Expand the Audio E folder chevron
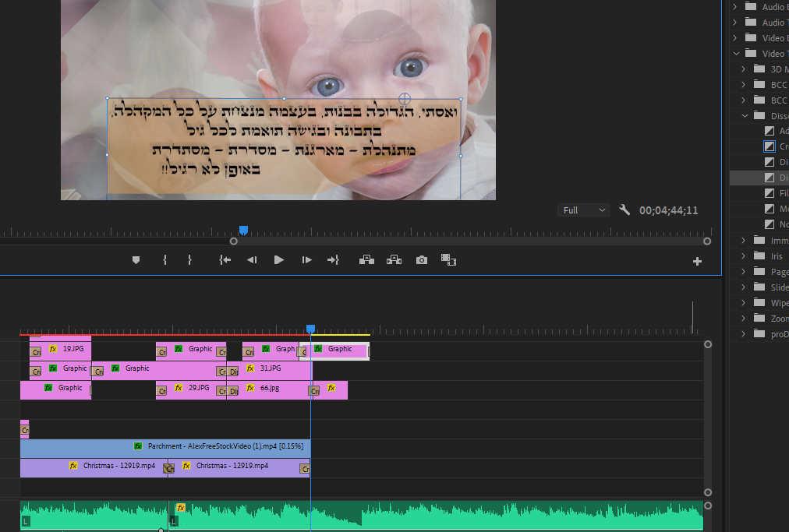 tap(735, 6)
